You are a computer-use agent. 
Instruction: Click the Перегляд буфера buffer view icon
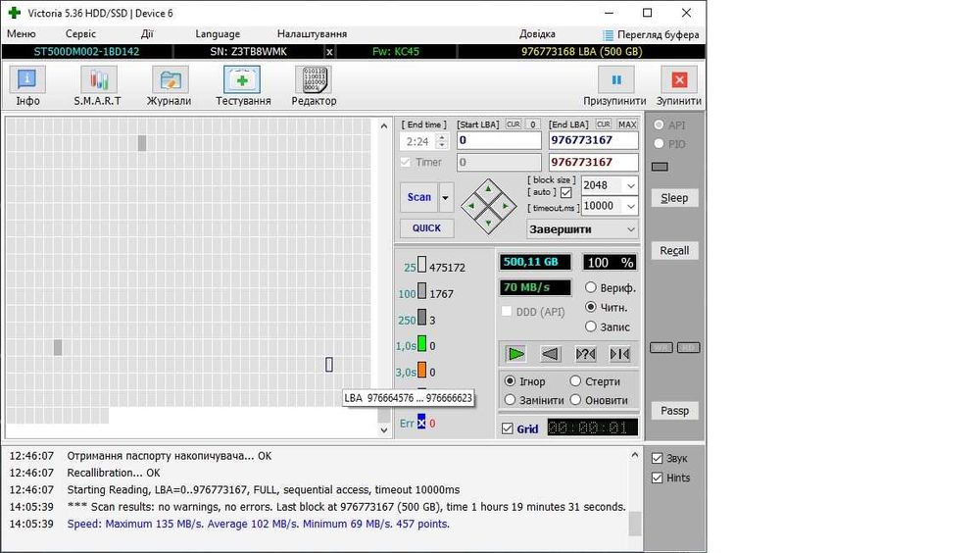608,35
